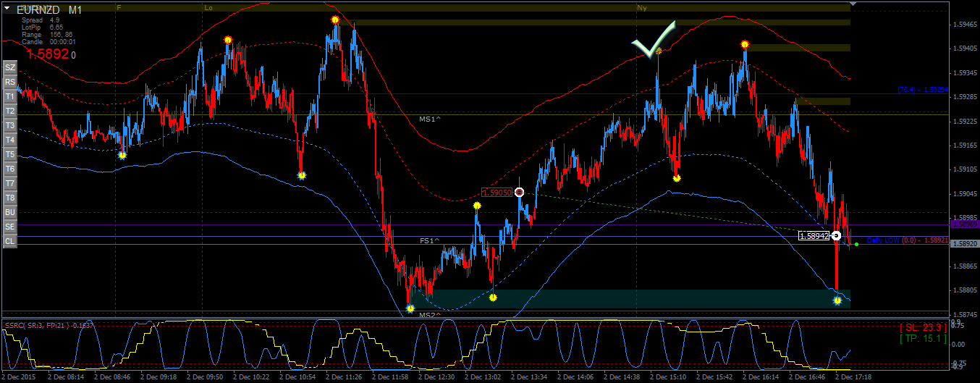The width and height of the screenshot is (980, 383).
Task: Click the LotPip 6.65 readout
Action: pos(43,28)
